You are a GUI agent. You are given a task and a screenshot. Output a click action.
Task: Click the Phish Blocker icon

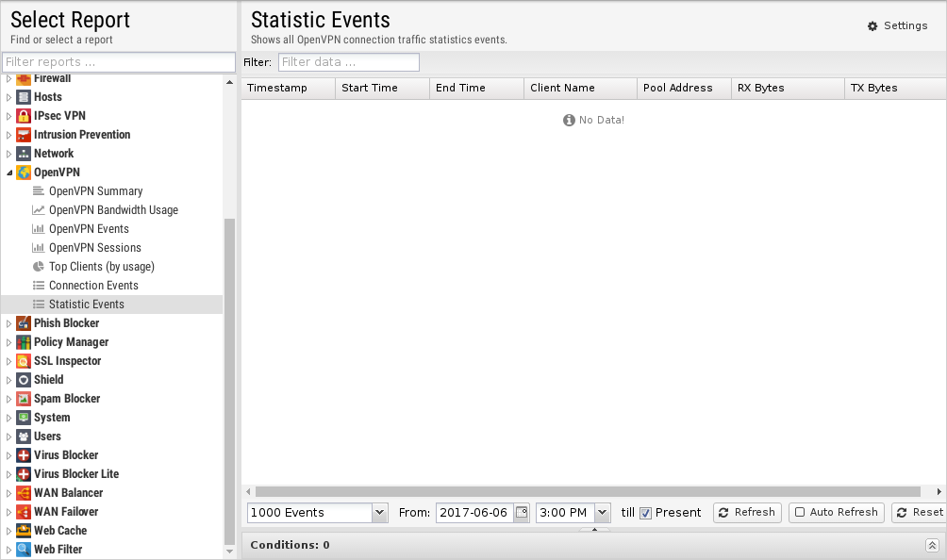24,322
